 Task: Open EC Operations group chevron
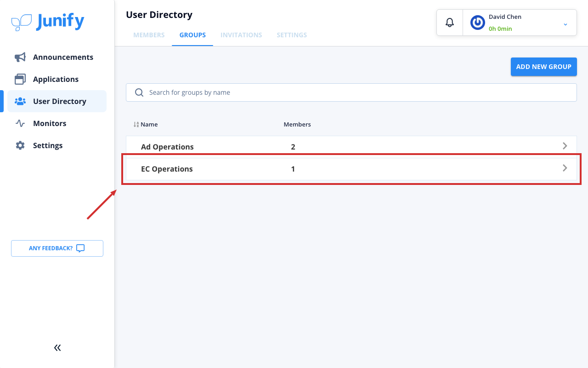pyautogui.click(x=565, y=168)
